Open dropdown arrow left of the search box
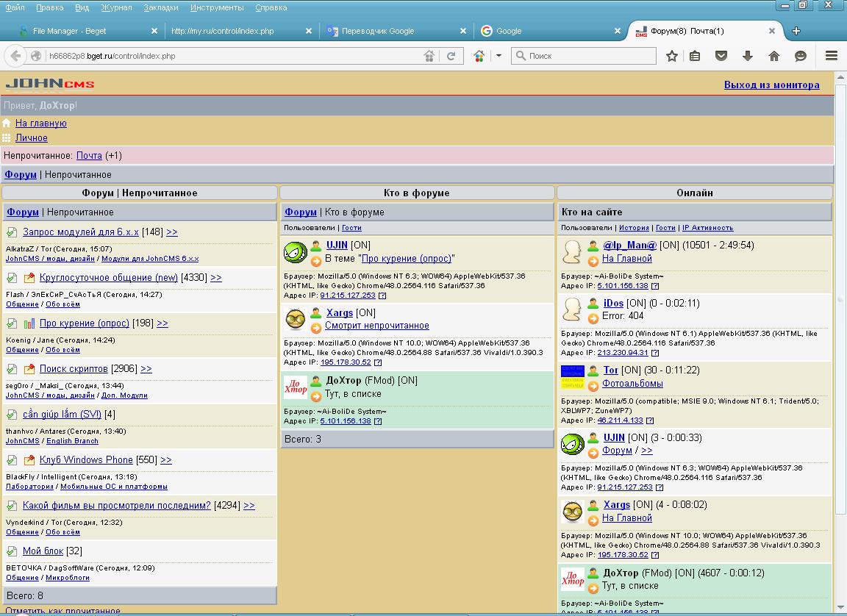This screenshot has width=847, height=616. pyautogui.click(x=498, y=56)
